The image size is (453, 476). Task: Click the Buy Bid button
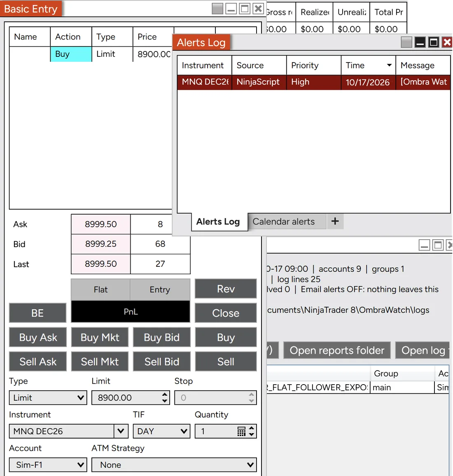[x=161, y=337]
